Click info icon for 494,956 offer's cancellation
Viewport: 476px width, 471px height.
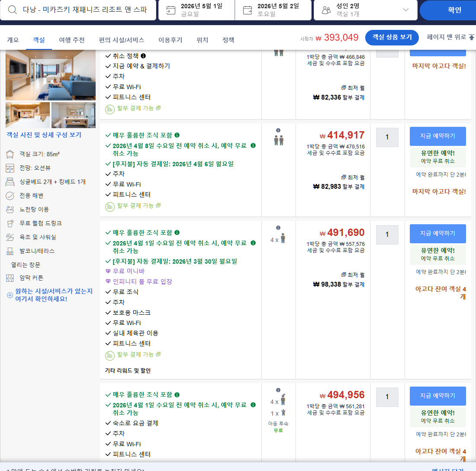253,405
